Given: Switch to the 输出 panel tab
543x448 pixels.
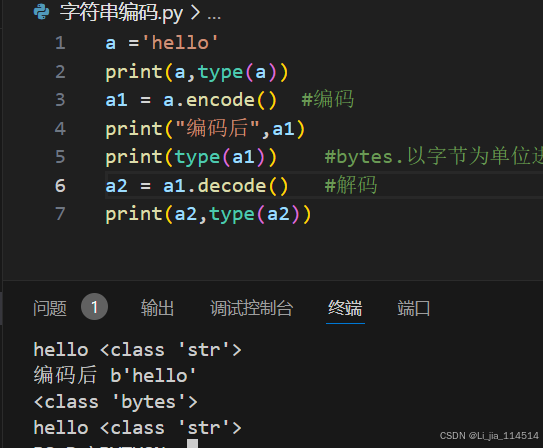Looking at the screenshot, I should coord(157,308).
